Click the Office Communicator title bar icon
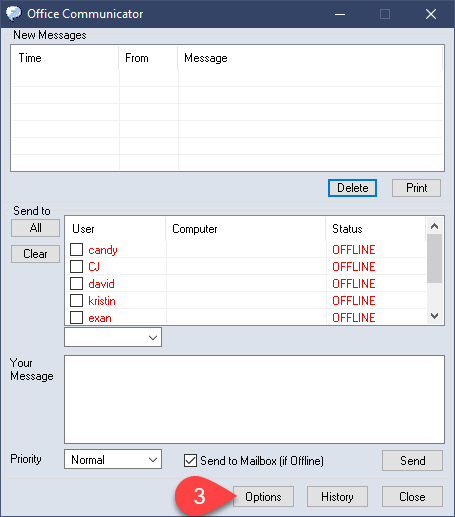Screen dimensions: 455x517 tap(14, 14)
